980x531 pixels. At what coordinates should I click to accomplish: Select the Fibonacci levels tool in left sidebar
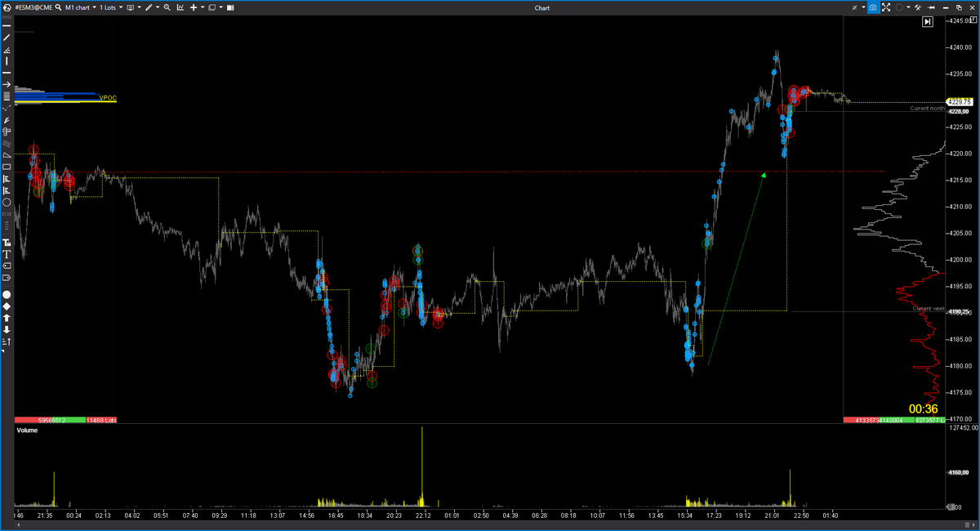pyautogui.click(x=7, y=96)
